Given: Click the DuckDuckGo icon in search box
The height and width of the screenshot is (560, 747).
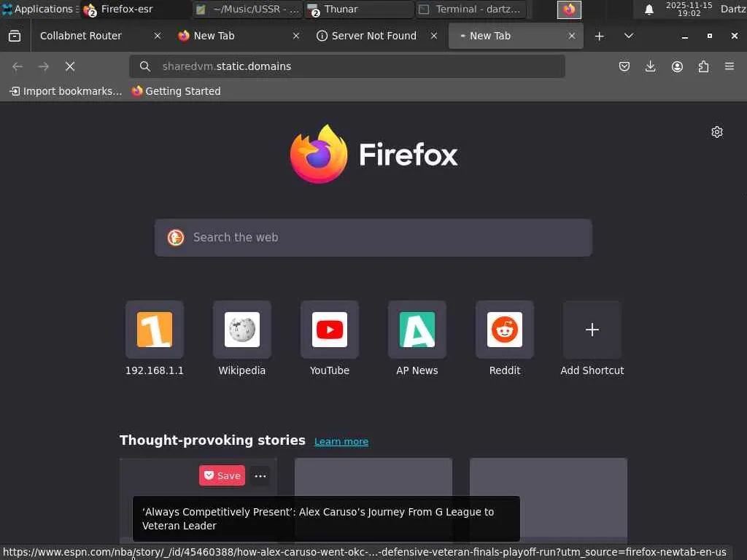Looking at the screenshot, I should pyautogui.click(x=176, y=238).
